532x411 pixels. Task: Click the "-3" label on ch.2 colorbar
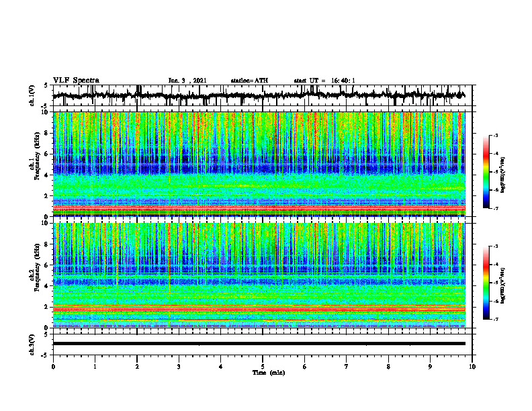click(x=496, y=246)
